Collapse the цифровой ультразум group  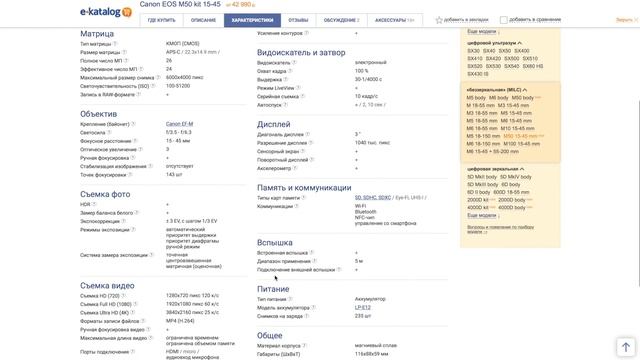pos(495,43)
